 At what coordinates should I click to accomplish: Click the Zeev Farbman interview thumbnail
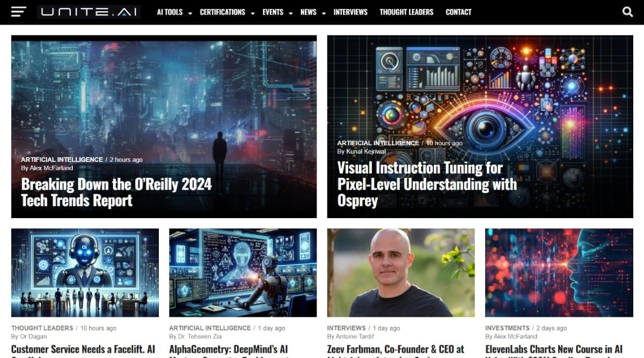(x=401, y=272)
